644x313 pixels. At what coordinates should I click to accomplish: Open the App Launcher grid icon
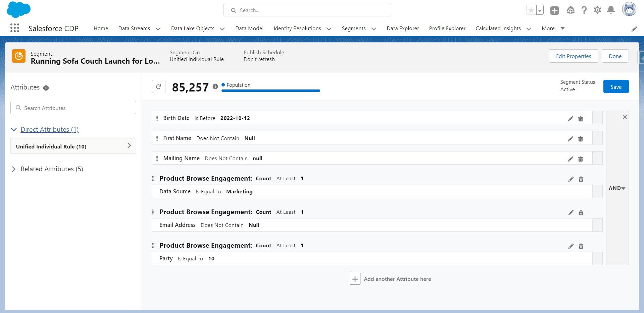point(14,28)
